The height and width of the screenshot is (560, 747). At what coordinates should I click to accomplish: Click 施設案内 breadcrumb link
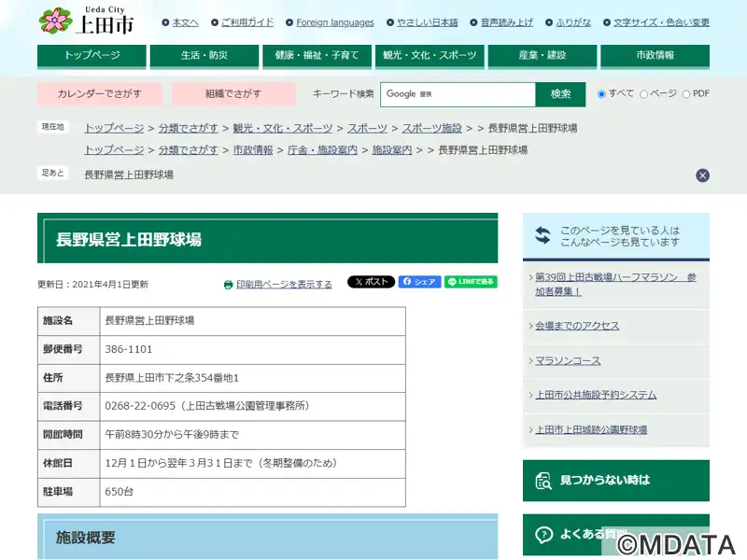pos(391,150)
